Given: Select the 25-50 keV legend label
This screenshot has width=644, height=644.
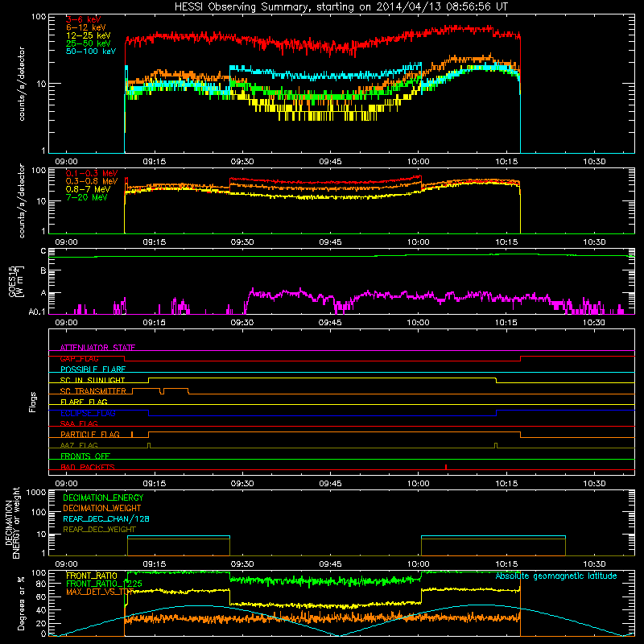Looking at the screenshot, I should [89, 43].
